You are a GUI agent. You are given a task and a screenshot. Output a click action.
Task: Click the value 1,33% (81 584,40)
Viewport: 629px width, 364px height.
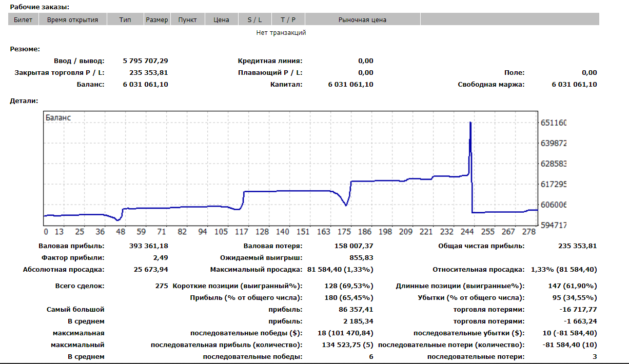tap(564, 269)
